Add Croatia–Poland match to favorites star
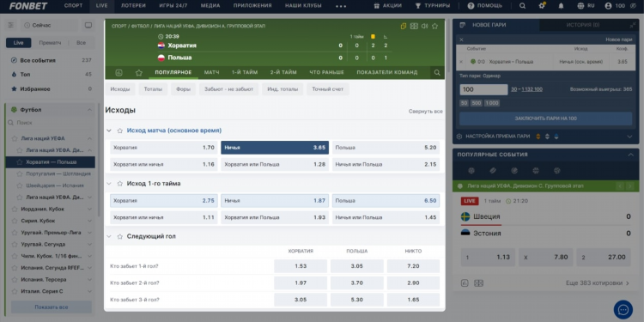The width and height of the screenshot is (644, 322). [x=434, y=26]
